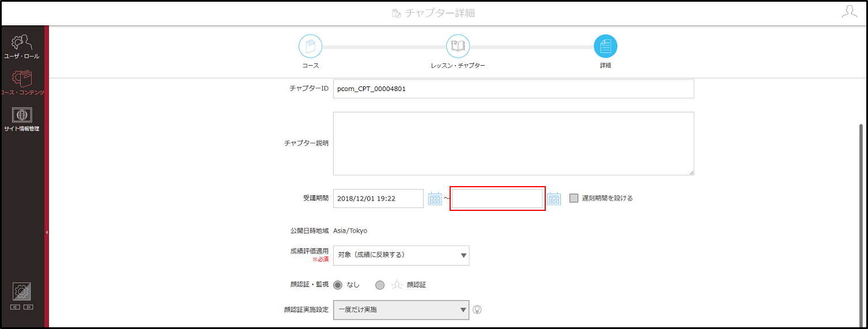Go to the コース step icon

click(x=310, y=46)
